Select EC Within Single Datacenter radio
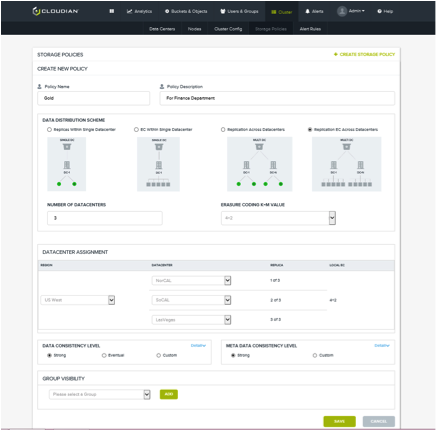The height and width of the screenshot is (431, 437). [136, 130]
